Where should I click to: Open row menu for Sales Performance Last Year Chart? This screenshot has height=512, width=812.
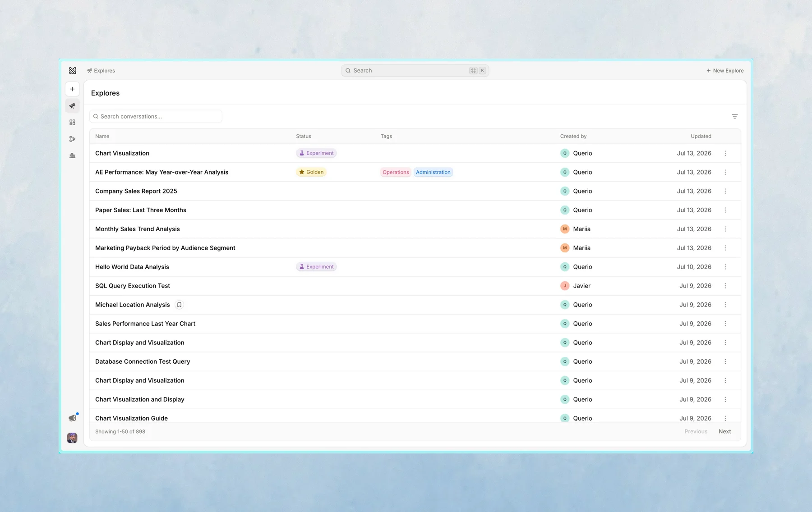(725, 324)
